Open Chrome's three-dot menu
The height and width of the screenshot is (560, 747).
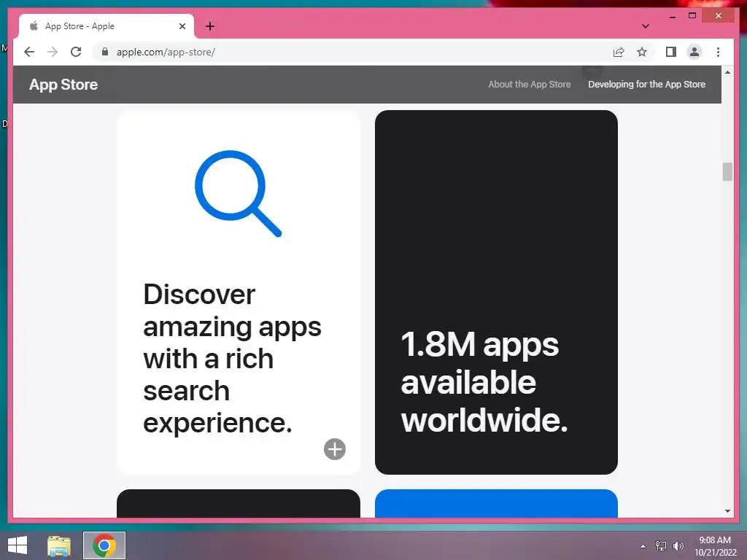tap(718, 52)
